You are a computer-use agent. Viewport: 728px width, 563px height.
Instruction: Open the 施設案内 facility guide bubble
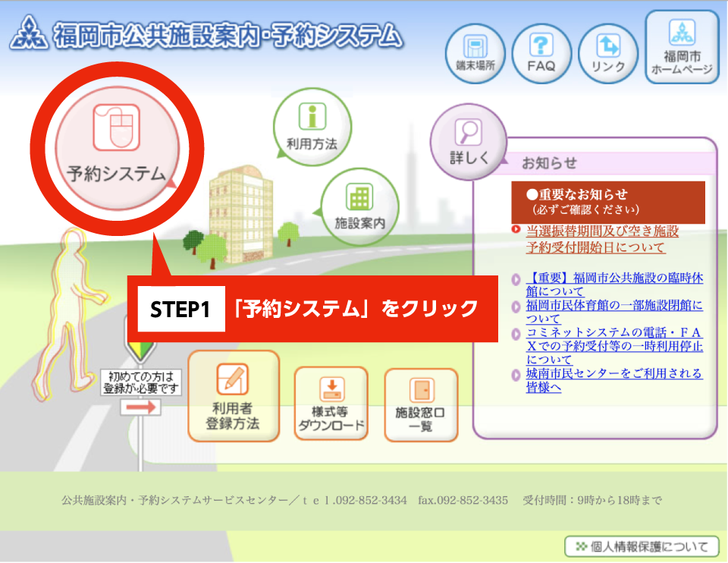point(359,206)
